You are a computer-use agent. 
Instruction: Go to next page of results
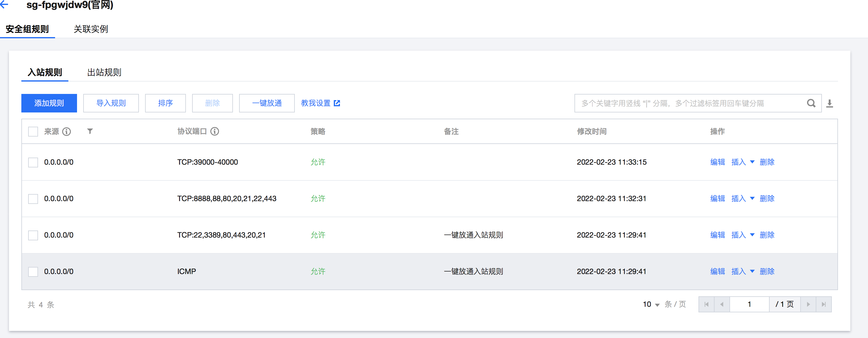pos(808,304)
